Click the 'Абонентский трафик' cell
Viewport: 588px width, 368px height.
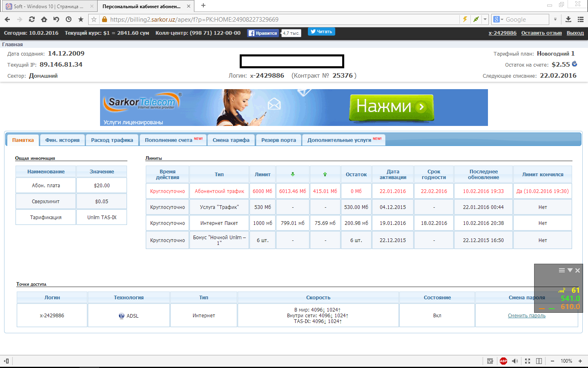[219, 191]
